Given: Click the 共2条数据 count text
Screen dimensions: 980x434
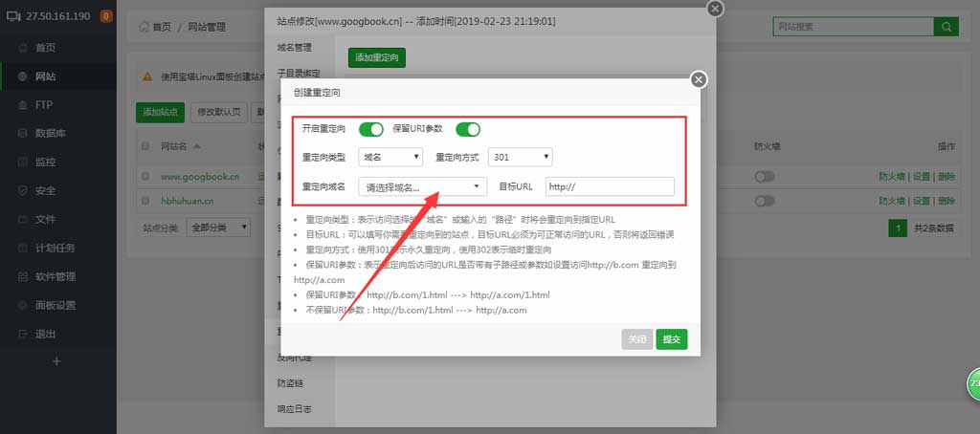Looking at the screenshot, I should (934, 228).
